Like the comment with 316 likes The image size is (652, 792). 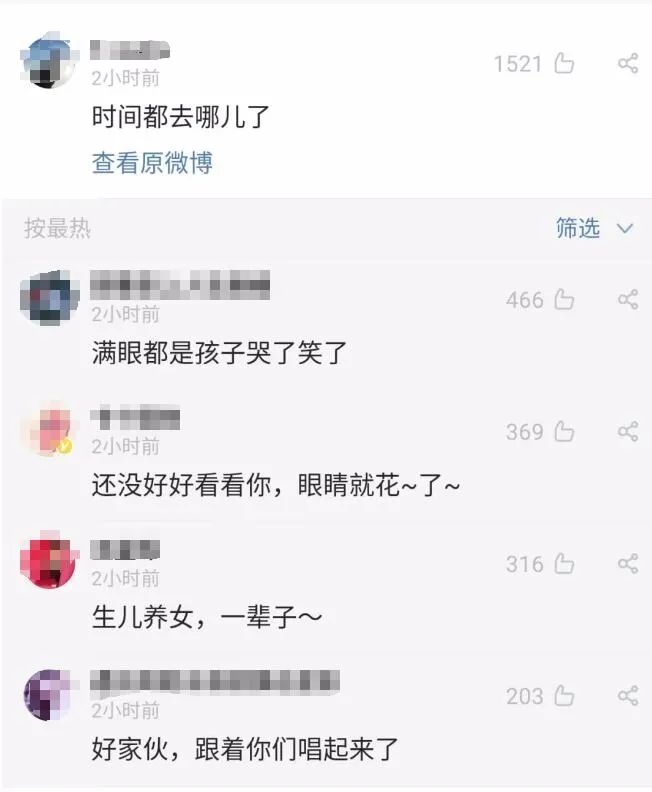[564, 564]
